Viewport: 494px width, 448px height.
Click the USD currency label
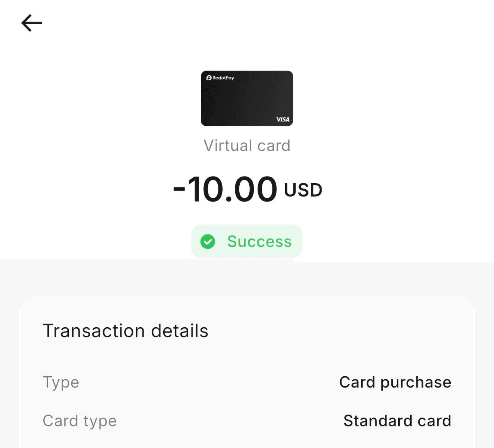coord(303,190)
